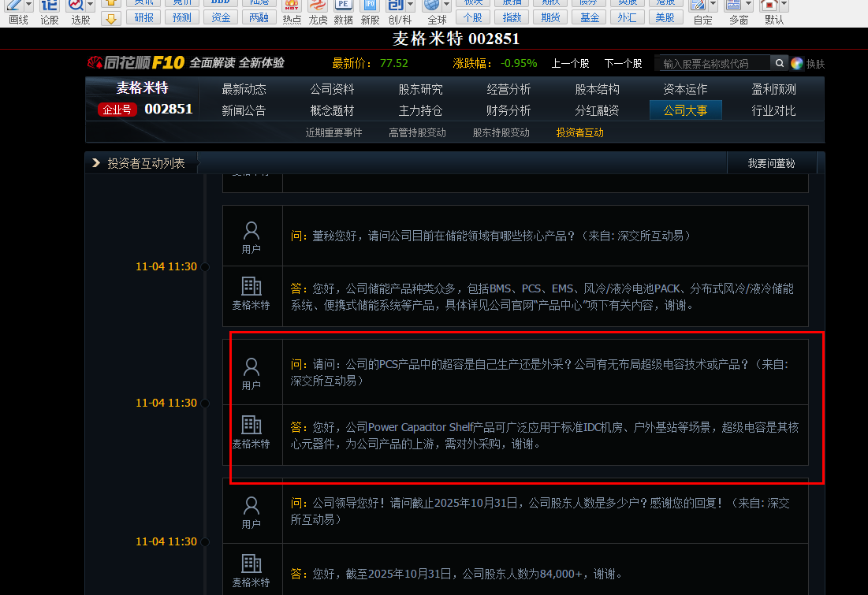
Task: Click the 麦格米特 002851 window title
Action: (456, 39)
